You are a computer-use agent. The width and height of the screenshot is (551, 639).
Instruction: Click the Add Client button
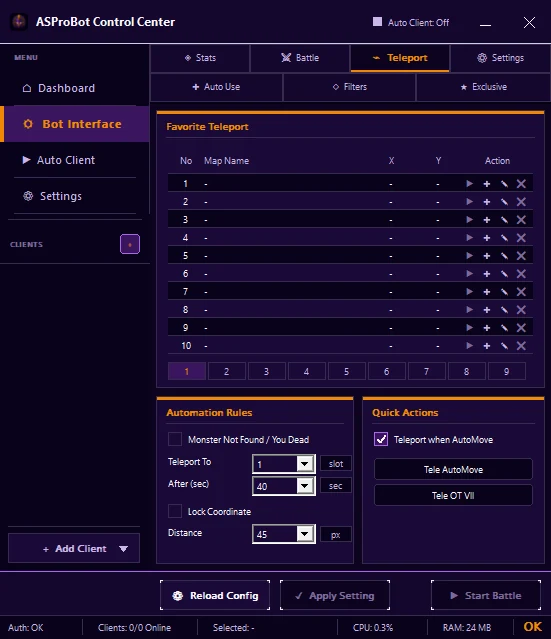click(74, 549)
